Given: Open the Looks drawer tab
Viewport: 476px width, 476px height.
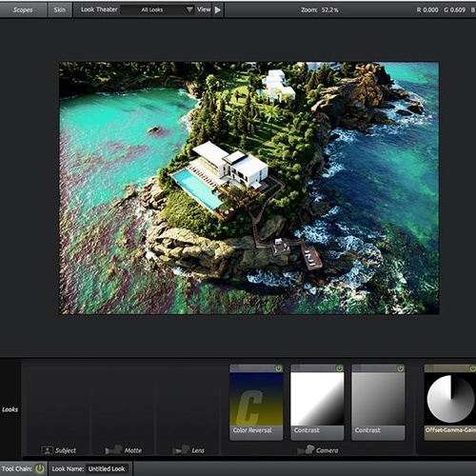Looking at the screenshot, I should [x=10, y=409].
